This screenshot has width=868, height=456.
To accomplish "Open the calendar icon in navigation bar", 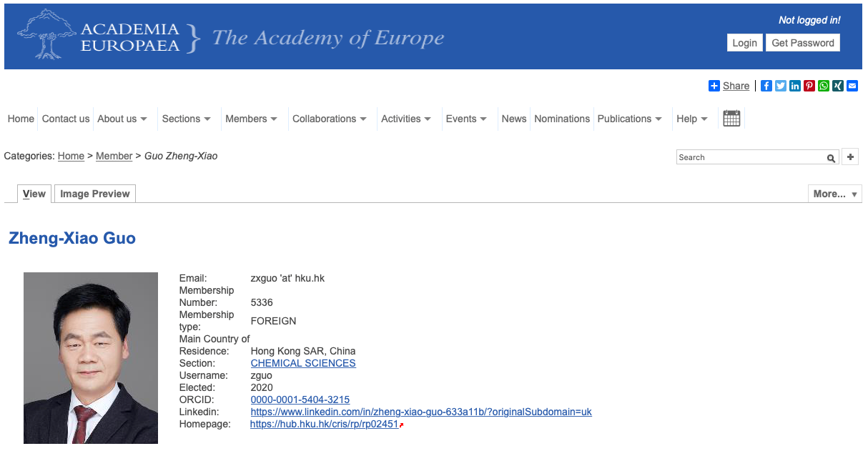I will [731, 119].
